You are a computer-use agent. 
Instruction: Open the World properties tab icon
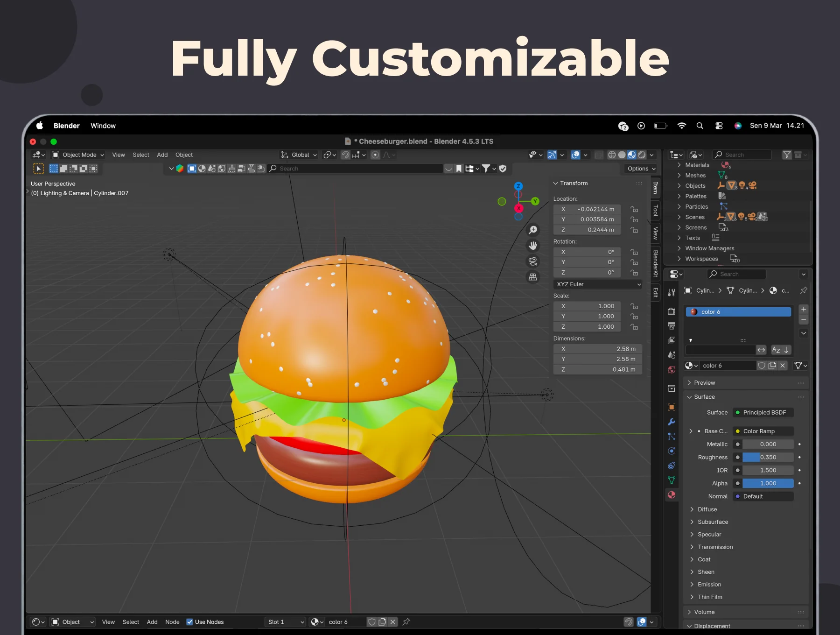[672, 370]
